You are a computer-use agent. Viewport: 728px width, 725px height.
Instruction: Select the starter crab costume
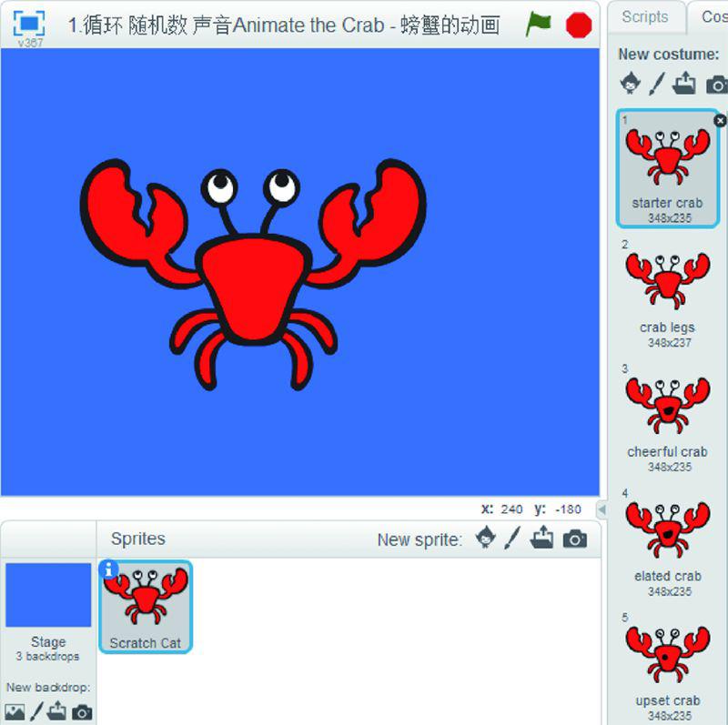[x=668, y=168]
